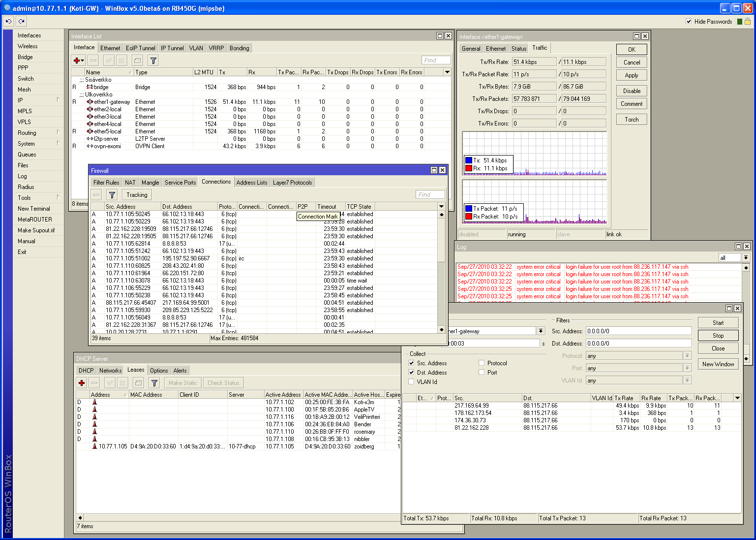Viewport: 756px width, 540px height.
Task: Open the Log topic filter dropdown showing all
Action: (x=746, y=258)
